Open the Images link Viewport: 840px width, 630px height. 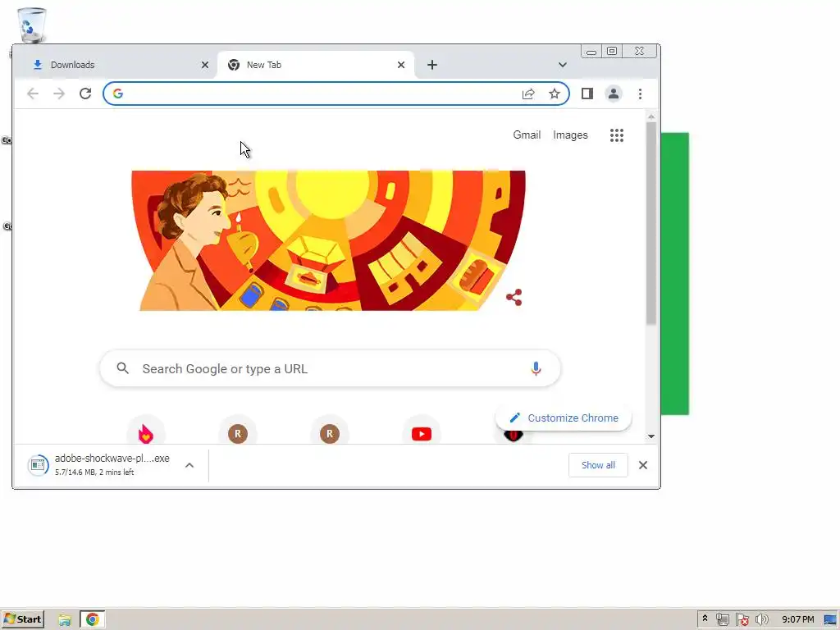[x=570, y=135]
